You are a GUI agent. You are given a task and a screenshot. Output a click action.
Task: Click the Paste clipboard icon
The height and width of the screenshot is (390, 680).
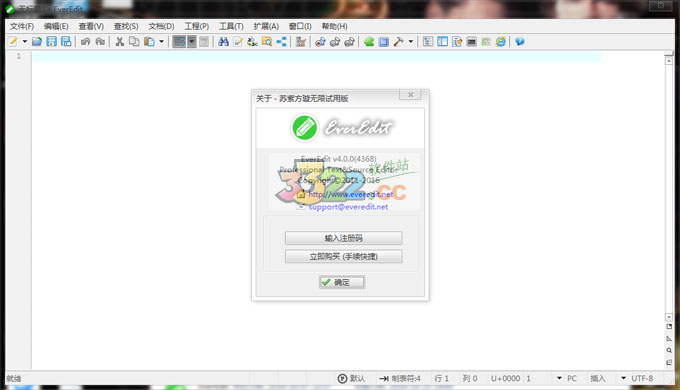click(149, 42)
